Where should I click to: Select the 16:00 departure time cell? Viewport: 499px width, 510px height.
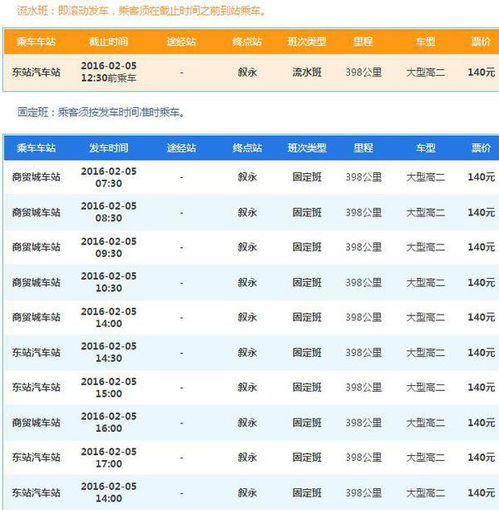109,422
